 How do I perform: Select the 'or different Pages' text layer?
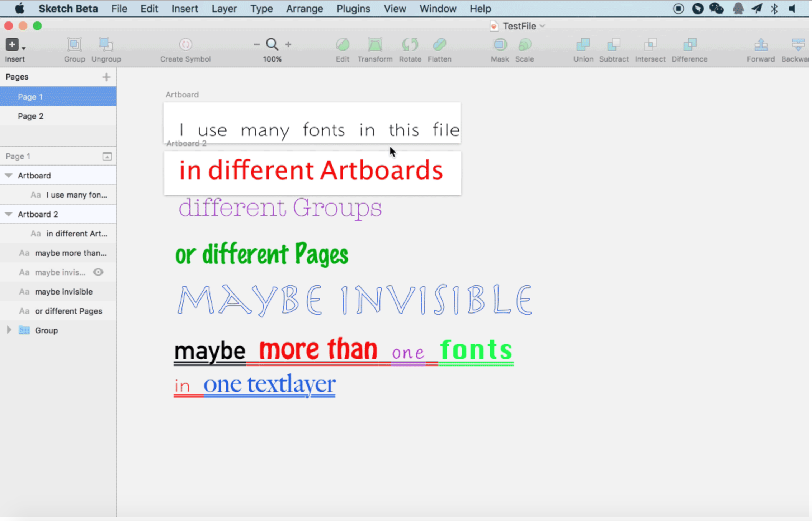[69, 311]
